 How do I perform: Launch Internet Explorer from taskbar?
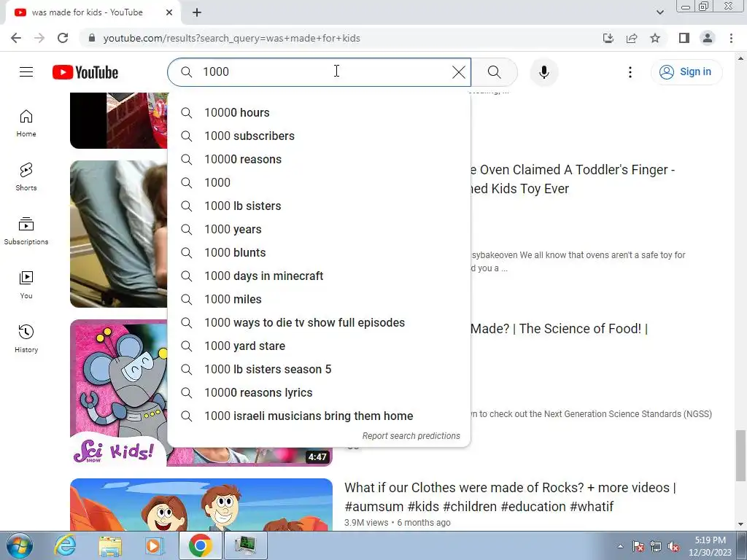65,545
